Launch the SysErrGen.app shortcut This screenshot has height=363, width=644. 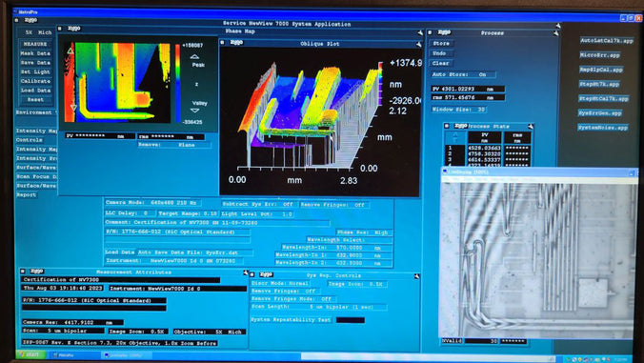600,113
